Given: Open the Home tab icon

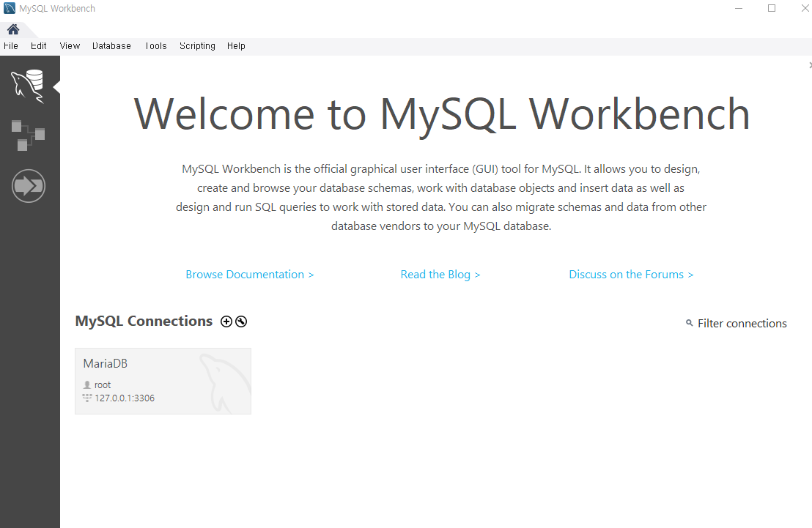Looking at the screenshot, I should (13, 29).
